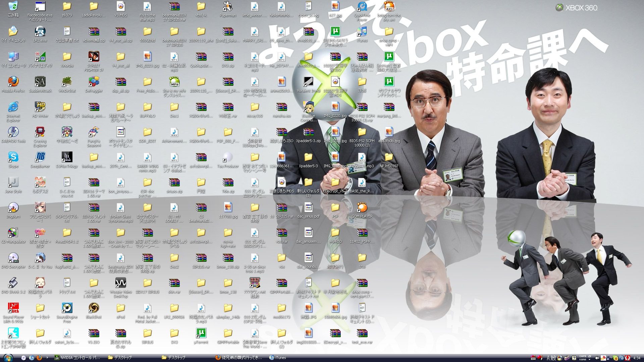The height and width of the screenshot is (362, 644).
Task: Open the DVD Decrypter shortcut
Action: coord(13,258)
